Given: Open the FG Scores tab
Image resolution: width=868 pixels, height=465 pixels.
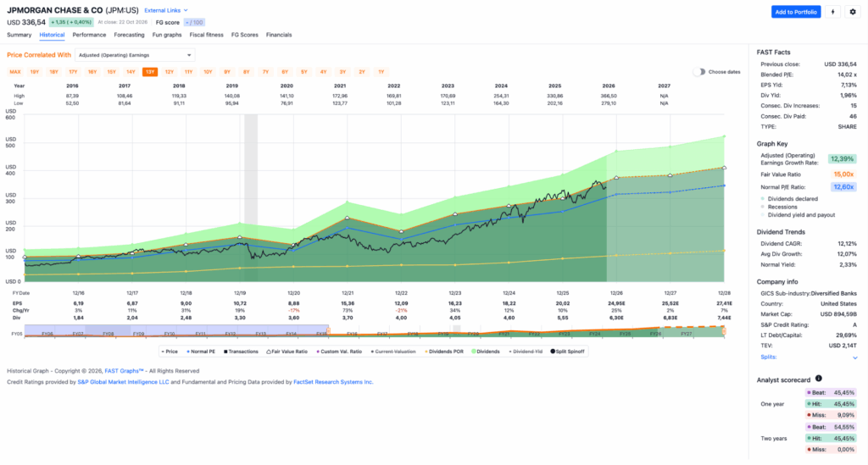Looking at the screenshot, I should [245, 35].
